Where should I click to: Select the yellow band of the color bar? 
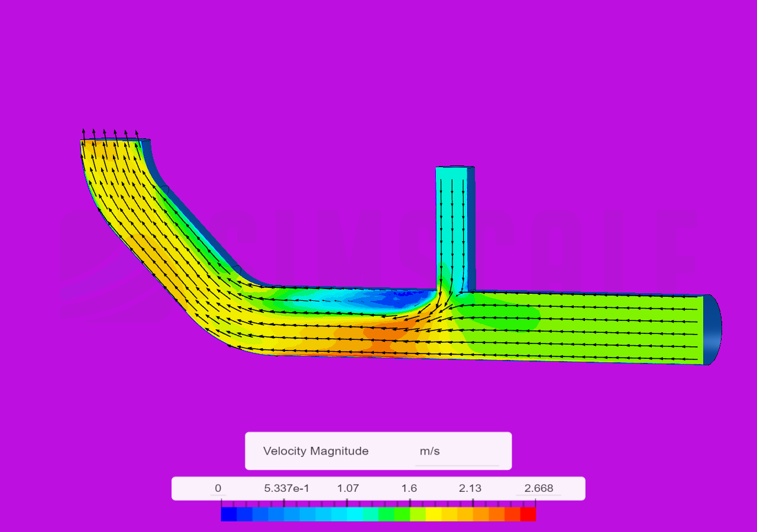click(434, 514)
